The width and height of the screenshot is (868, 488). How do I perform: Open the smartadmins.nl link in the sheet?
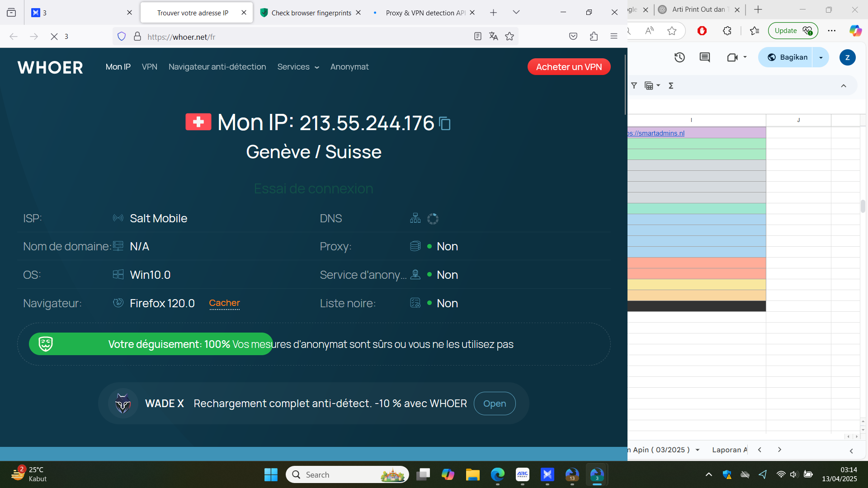[x=656, y=133]
